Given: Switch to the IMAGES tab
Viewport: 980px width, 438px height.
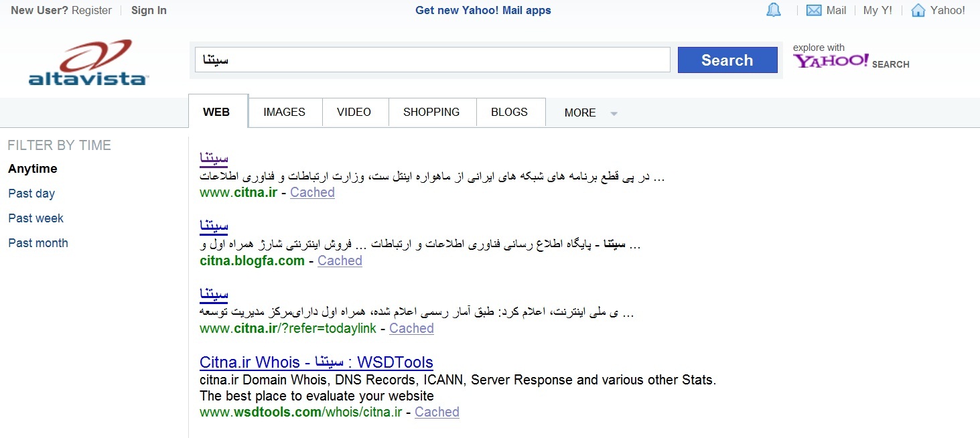Looking at the screenshot, I should (x=284, y=113).
